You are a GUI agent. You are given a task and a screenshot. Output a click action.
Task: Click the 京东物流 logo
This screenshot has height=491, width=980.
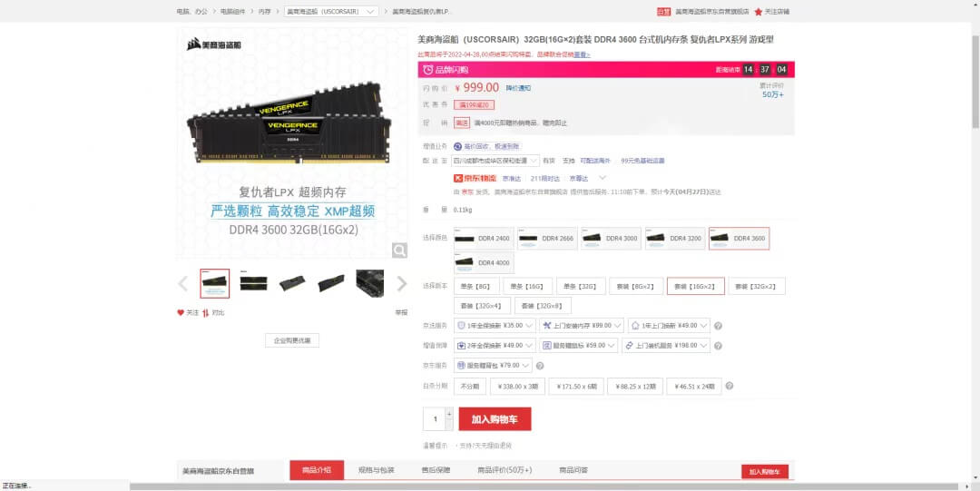(x=475, y=178)
